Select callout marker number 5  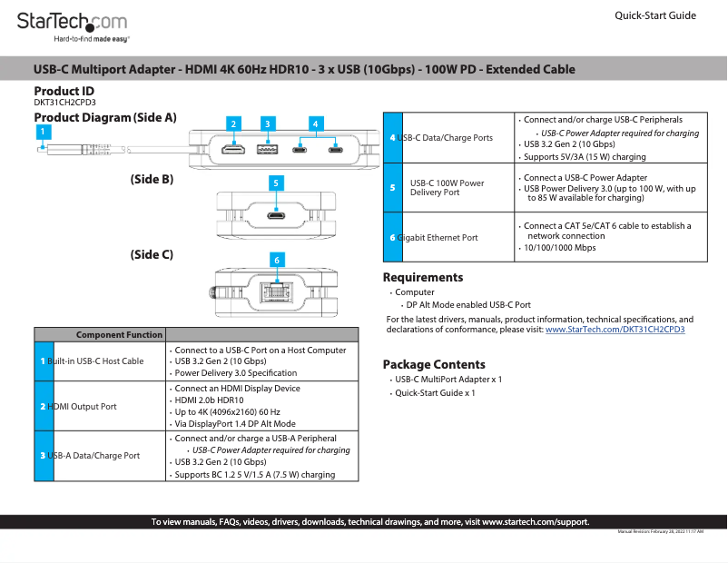pos(276,183)
